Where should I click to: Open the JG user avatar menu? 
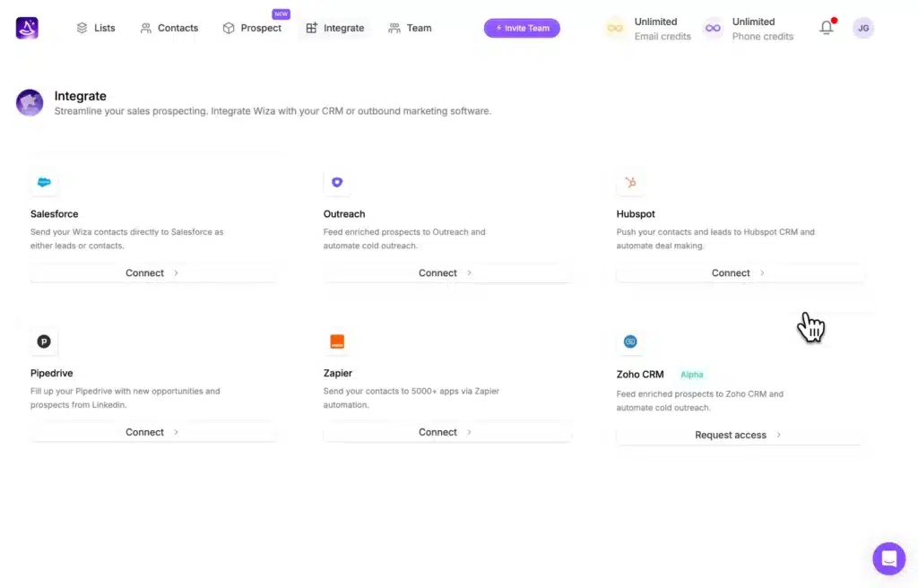863,28
